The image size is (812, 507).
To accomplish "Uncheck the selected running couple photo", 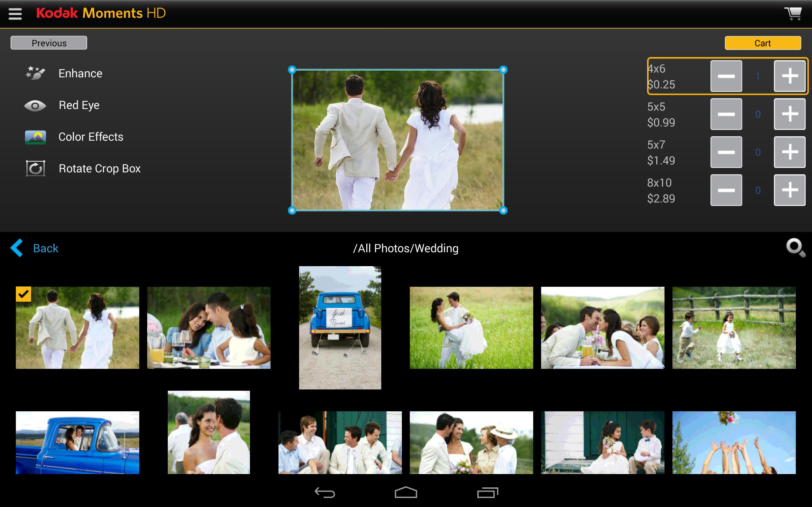I will (x=23, y=294).
